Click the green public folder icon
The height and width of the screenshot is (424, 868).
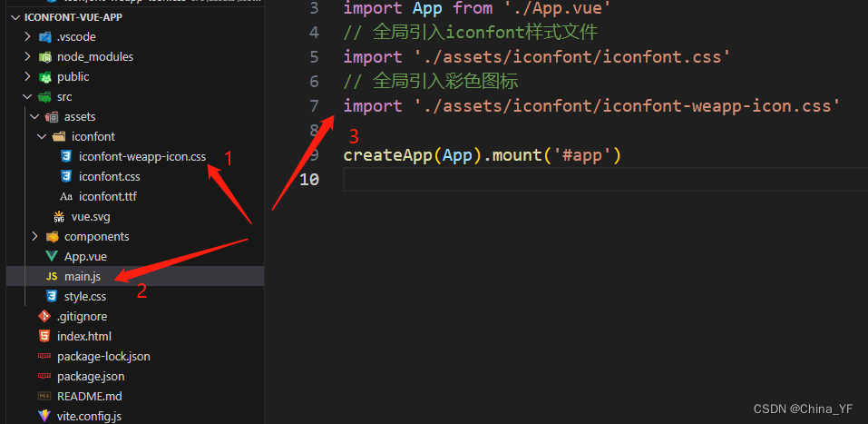point(44,77)
